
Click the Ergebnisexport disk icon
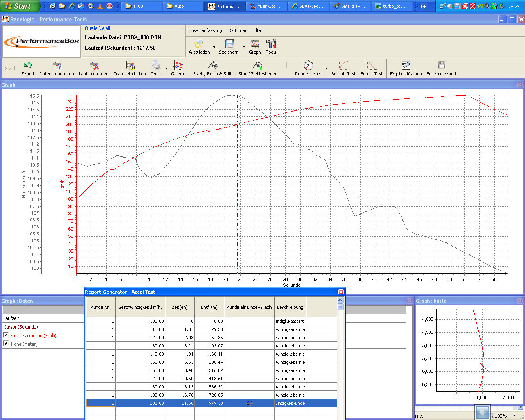441,66
